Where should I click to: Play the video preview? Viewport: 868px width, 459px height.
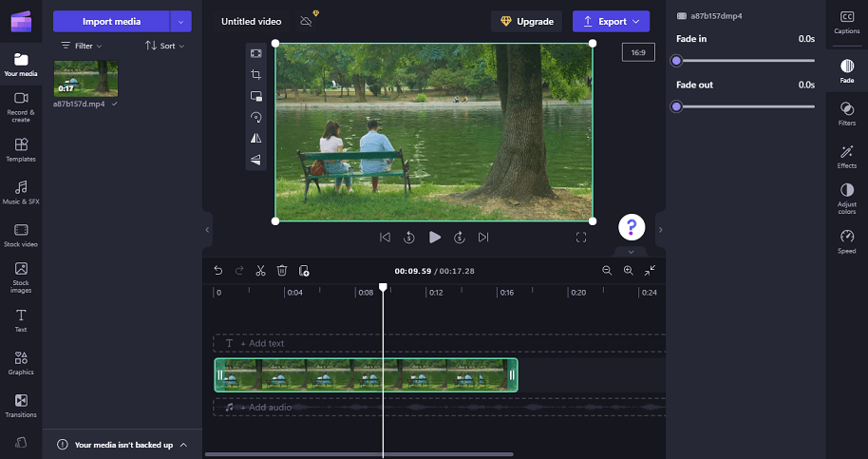point(435,238)
